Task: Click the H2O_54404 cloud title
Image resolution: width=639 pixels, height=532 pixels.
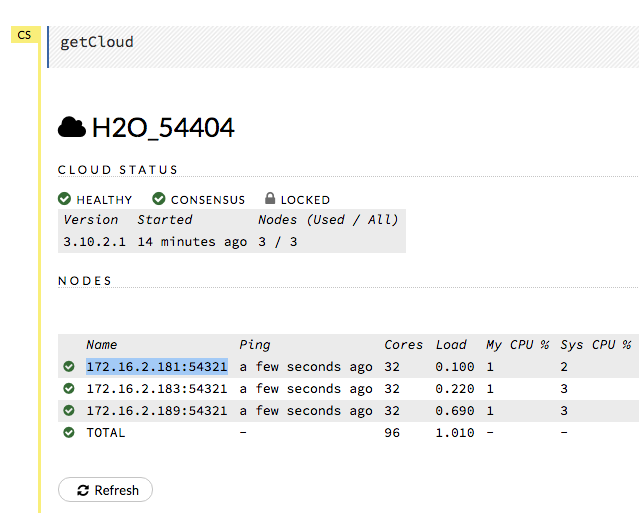Action: tap(163, 128)
